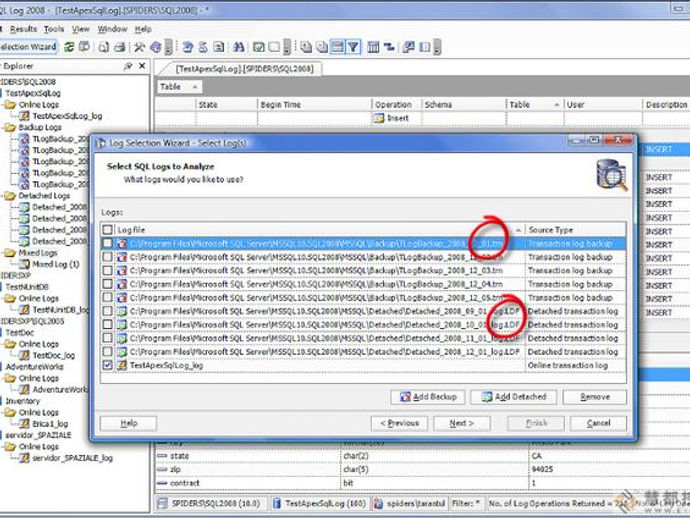
Task: Open the toolbar overflow arrow after uncheck-all icon
Action: (x=287, y=47)
